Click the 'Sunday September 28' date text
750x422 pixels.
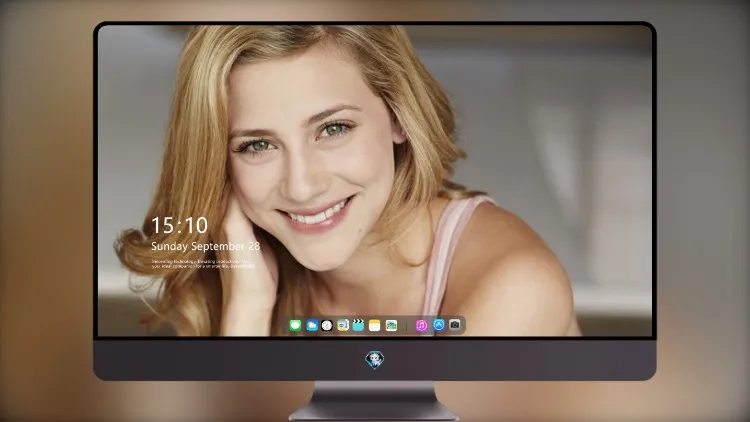pyautogui.click(x=205, y=246)
